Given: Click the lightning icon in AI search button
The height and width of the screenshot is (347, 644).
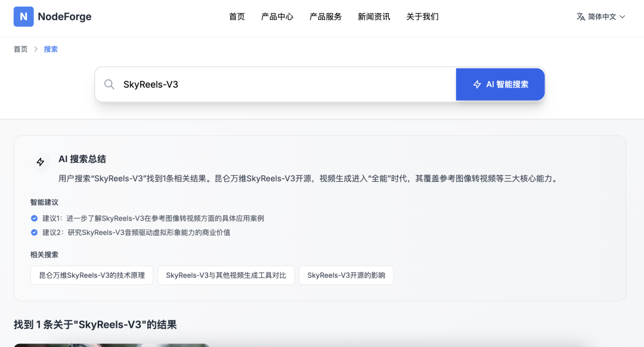Looking at the screenshot, I should pos(477,84).
